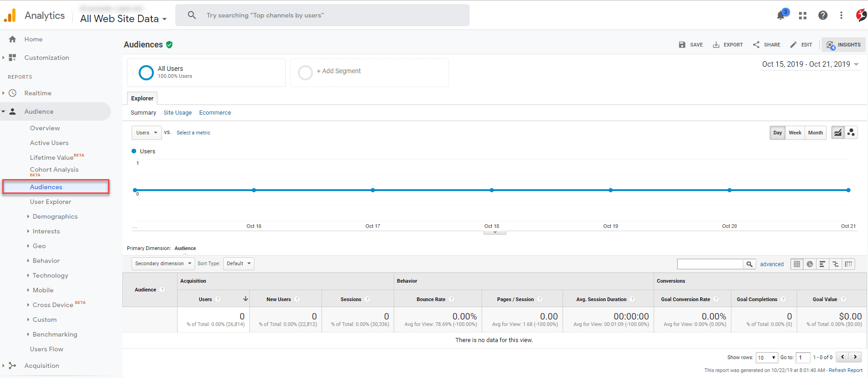The height and width of the screenshot is (378, 868).
Task: Open the help question mark icon
Action: click(823, 15)
